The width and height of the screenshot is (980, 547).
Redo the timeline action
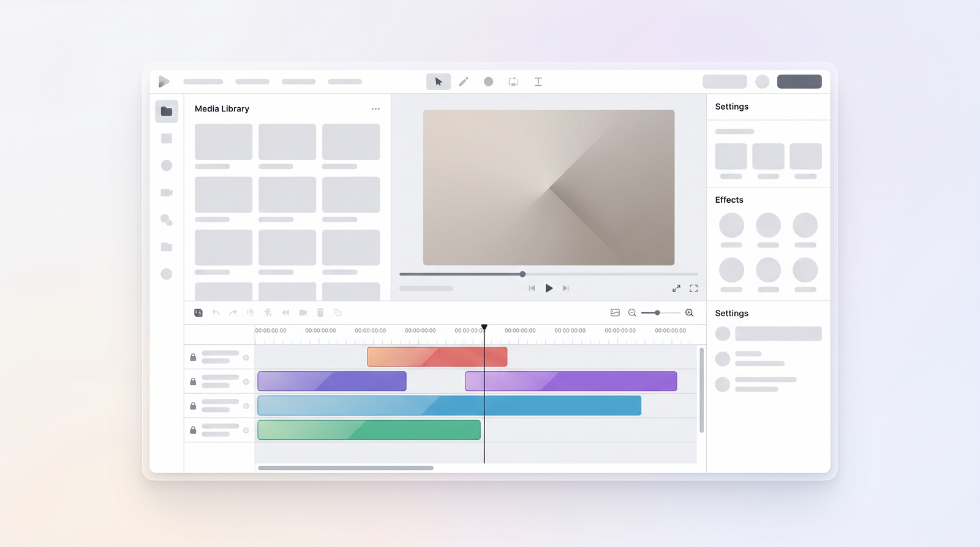[233, 312]
